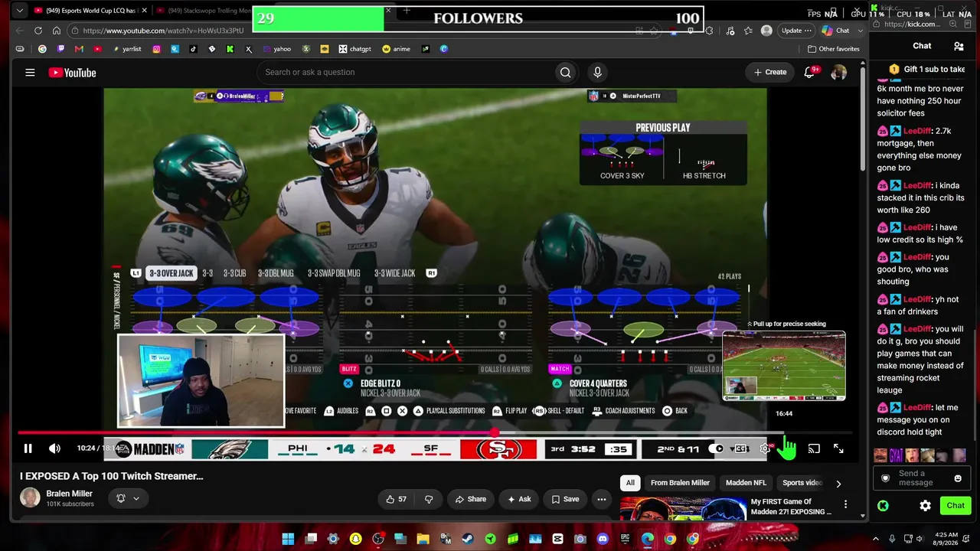Open the TikTok bookmark icon

(193, 49)
